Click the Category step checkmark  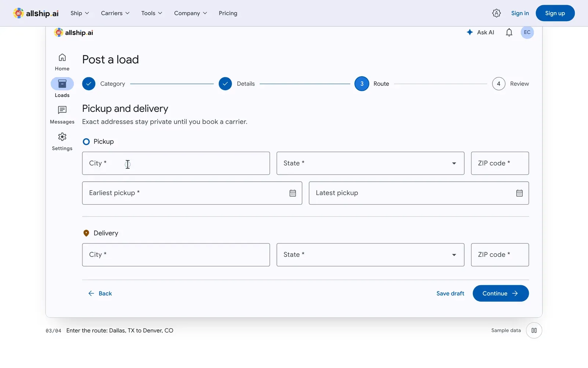click(x=89, y=84)
